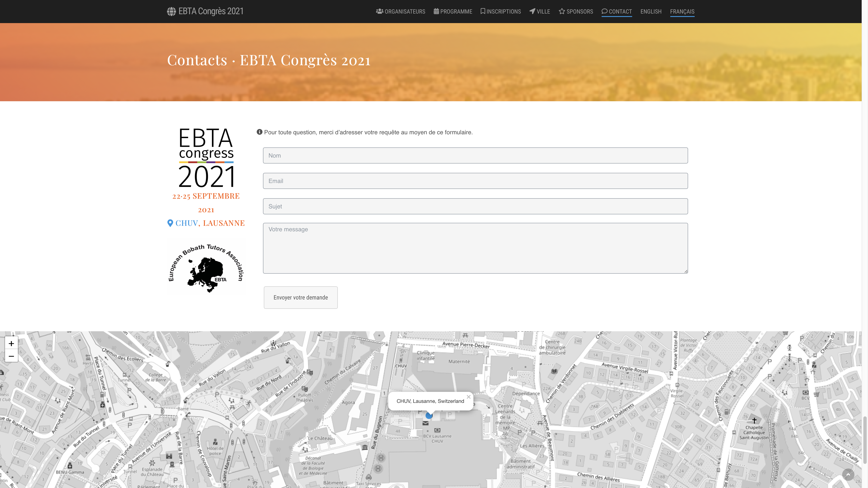Image resolution: width=868 pixels, height=488 pixels.
Task: Focus the Nom input field
Action: click(x=475, y=156)
